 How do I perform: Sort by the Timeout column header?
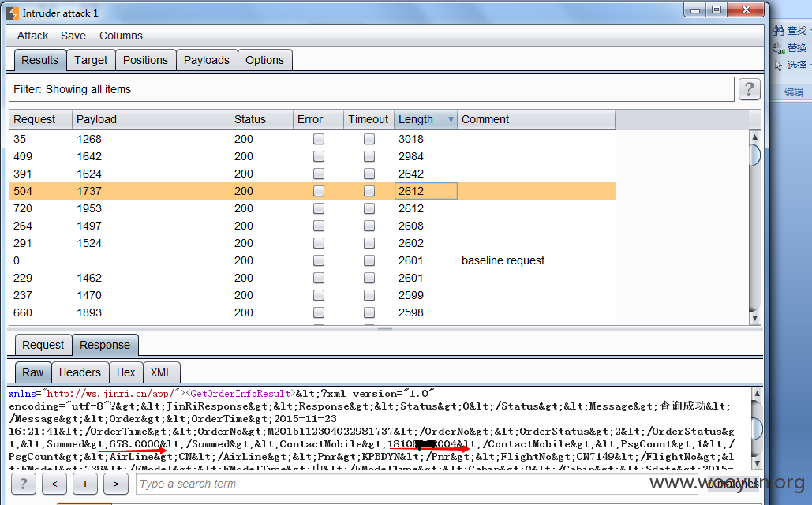tap(369, 120)
